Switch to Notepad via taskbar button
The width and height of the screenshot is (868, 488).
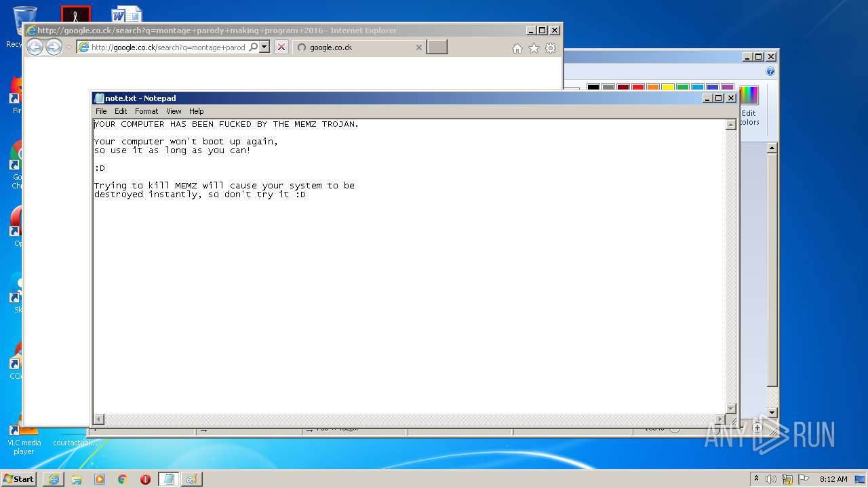169,479
